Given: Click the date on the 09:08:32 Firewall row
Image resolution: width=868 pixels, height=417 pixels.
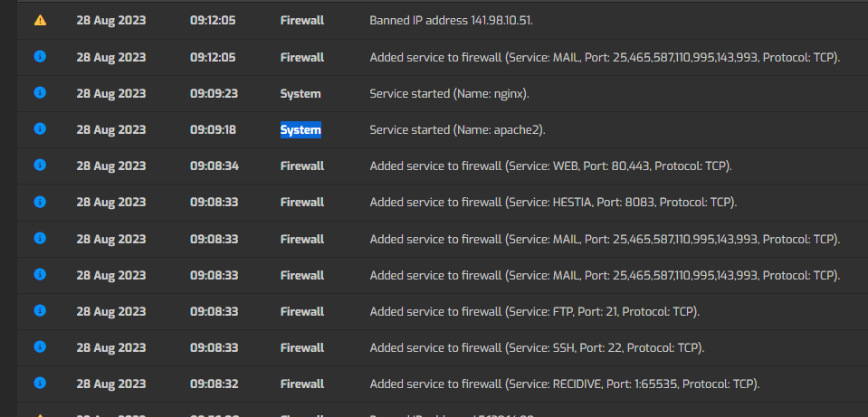Looking at the screenshot, I should tap(111, 384).
